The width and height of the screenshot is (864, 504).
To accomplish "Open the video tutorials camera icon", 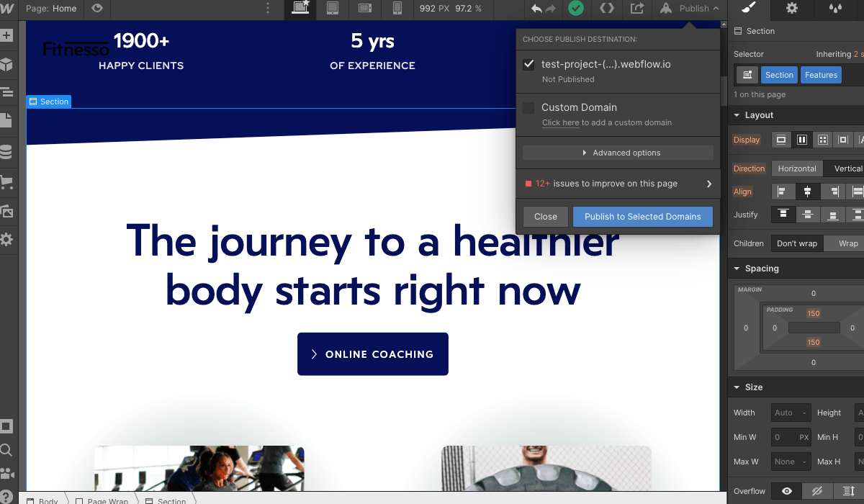I will click(6, 474).
